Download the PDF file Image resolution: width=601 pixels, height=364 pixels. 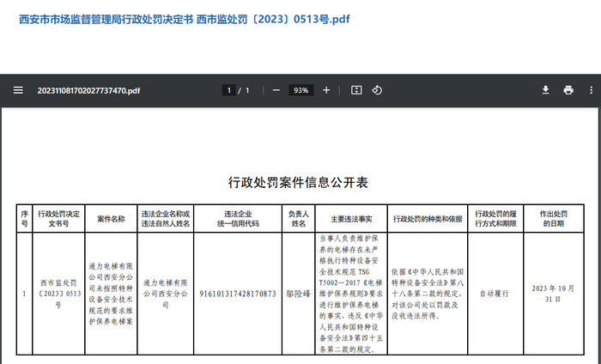[545, 90]
